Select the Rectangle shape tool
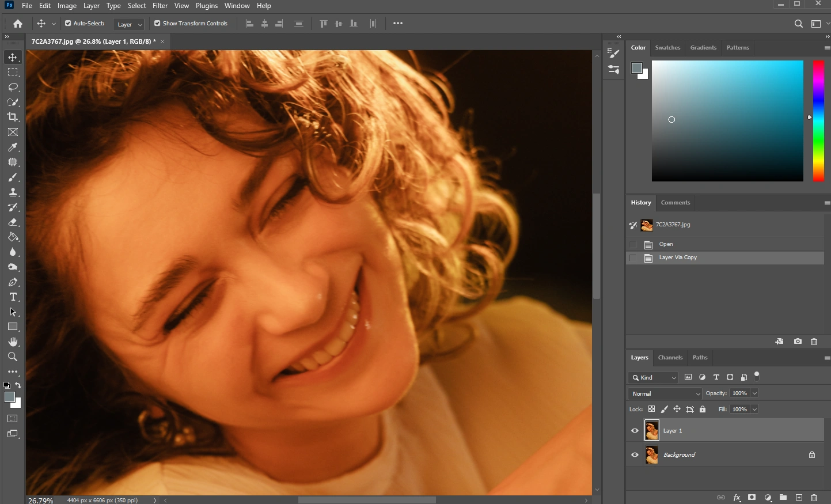 pos(13,327)
